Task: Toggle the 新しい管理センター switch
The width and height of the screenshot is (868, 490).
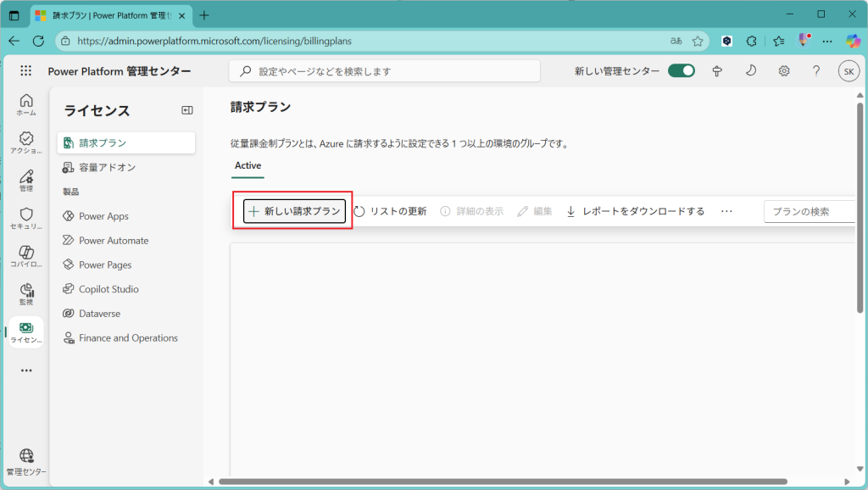Action: [681, 71]
